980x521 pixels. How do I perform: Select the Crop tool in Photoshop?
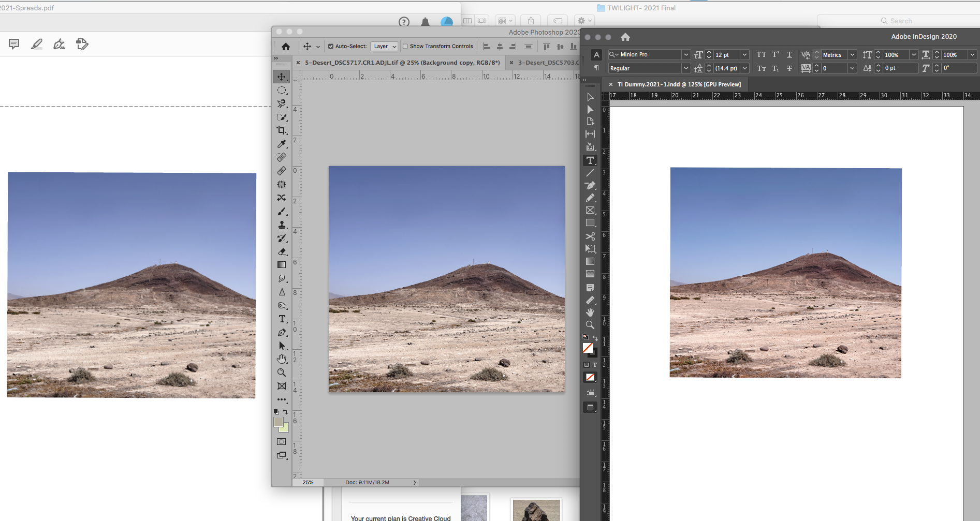click(x=282, y=130)
